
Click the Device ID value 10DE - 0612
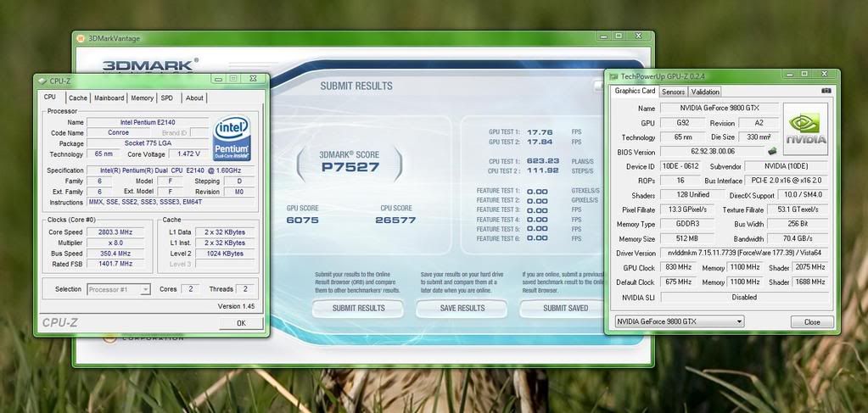coord(680,166)
